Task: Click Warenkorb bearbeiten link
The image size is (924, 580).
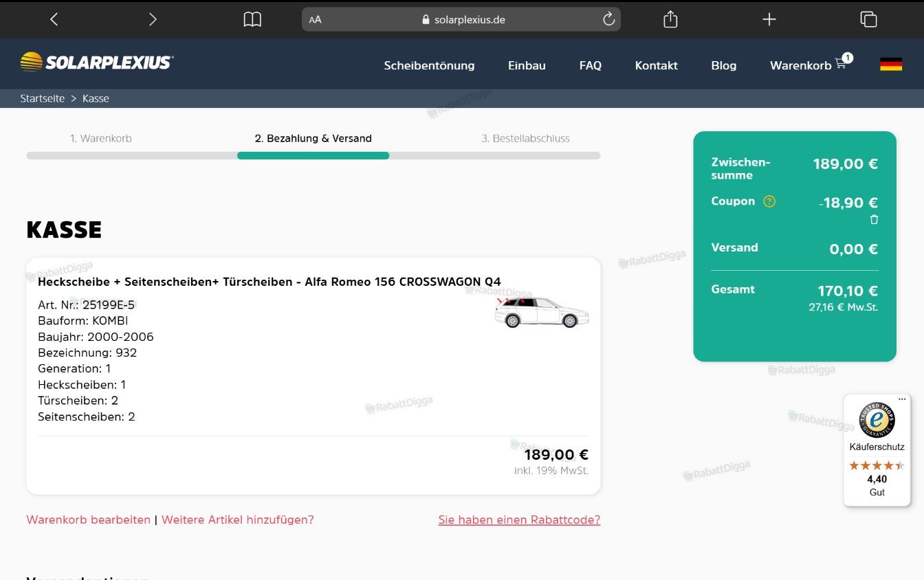Action: click(88, 520)
